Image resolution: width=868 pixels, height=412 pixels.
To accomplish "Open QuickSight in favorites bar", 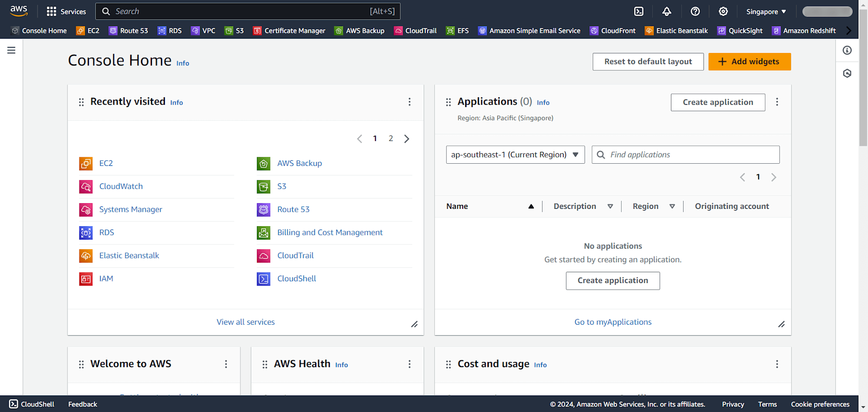I will (740, 31).
